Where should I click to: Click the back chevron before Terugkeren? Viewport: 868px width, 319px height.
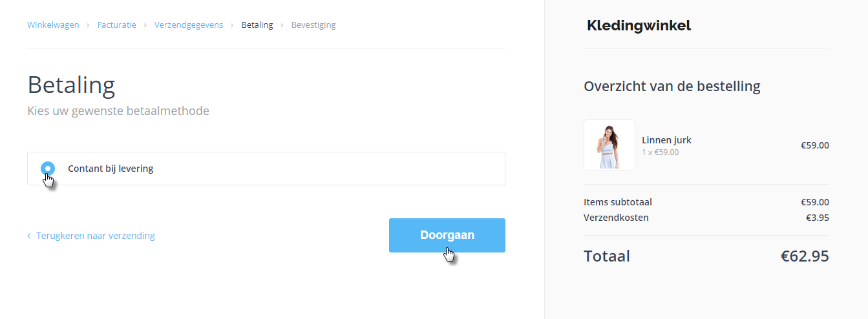click(x=29, y=236)
